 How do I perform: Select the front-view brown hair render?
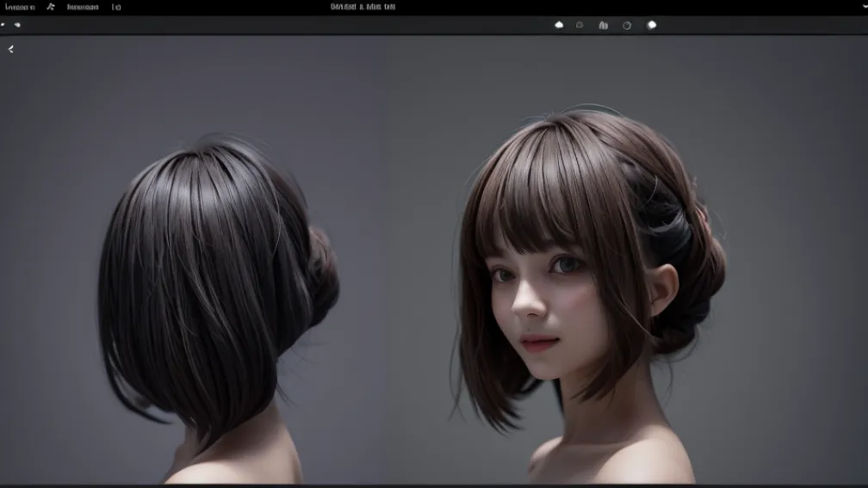586,284
